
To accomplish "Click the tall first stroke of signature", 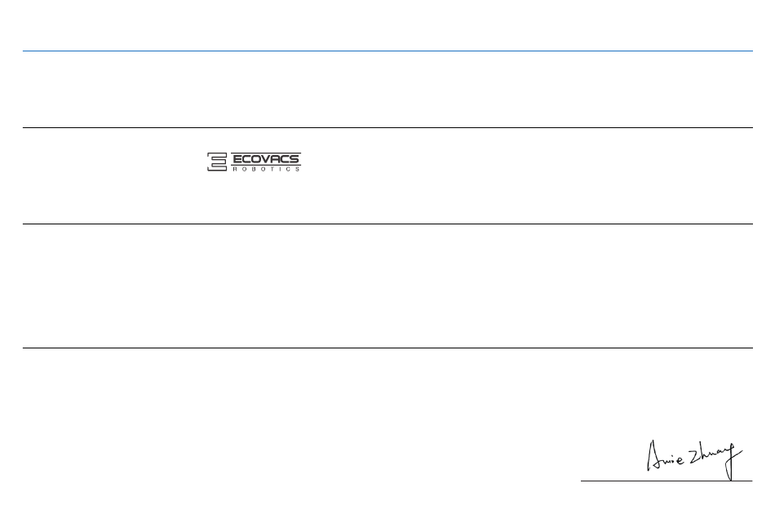I will (651, 455).
